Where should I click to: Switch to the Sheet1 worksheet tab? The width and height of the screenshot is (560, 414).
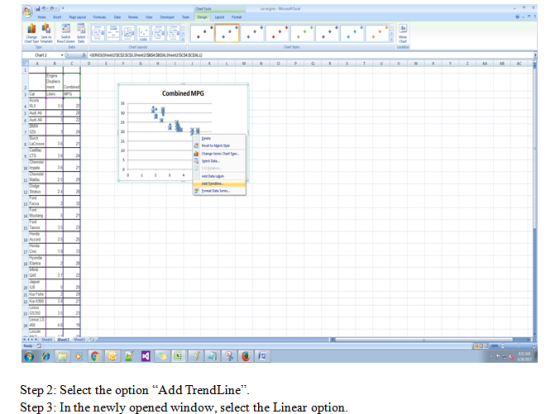point(47,340)
